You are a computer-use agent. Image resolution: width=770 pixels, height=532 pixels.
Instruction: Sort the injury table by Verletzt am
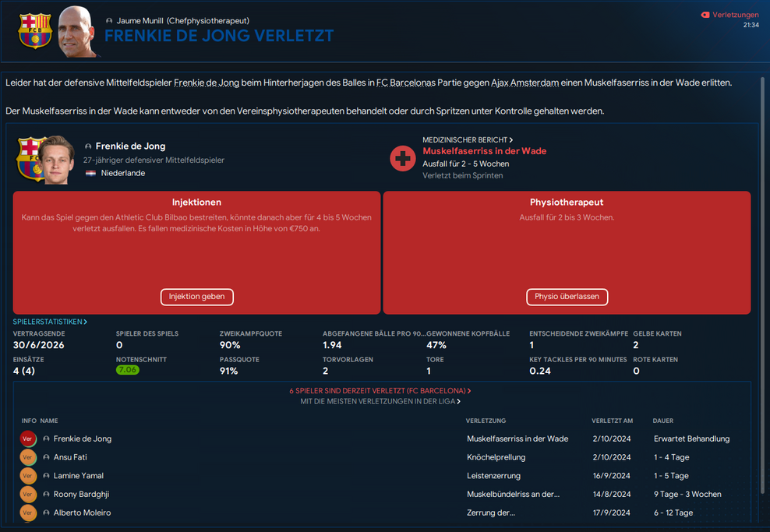click(x=613, y=421)
